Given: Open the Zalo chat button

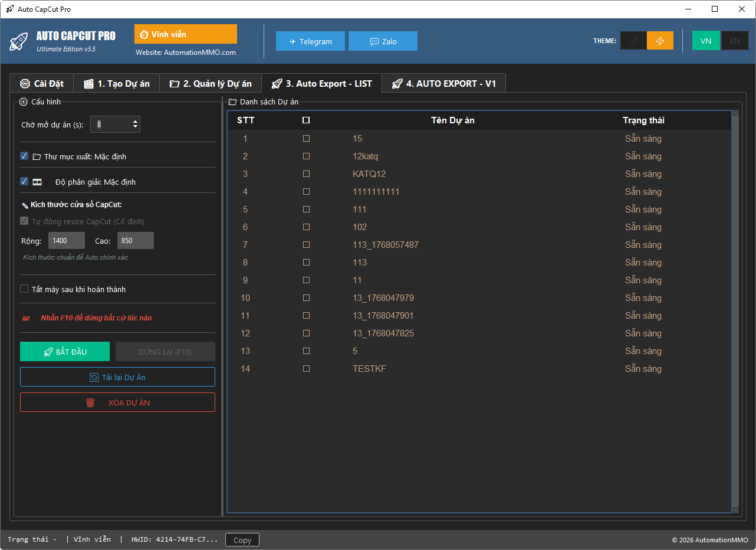Looking at the screenshot, I should (383, 41).
